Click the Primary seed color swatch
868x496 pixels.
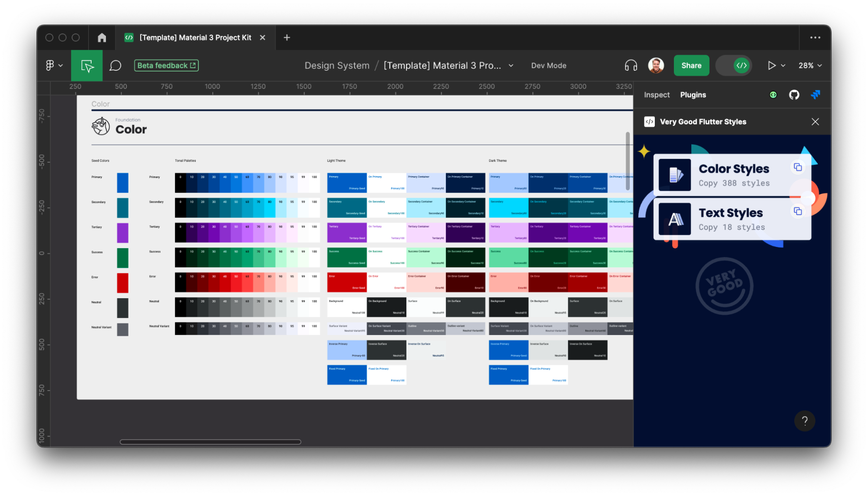pos(122,183)
